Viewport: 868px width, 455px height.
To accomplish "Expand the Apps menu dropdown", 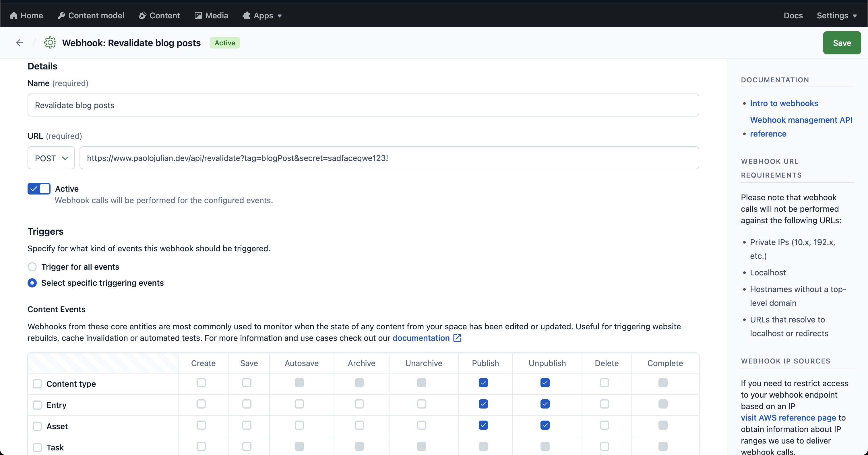I will click(262, 15).
